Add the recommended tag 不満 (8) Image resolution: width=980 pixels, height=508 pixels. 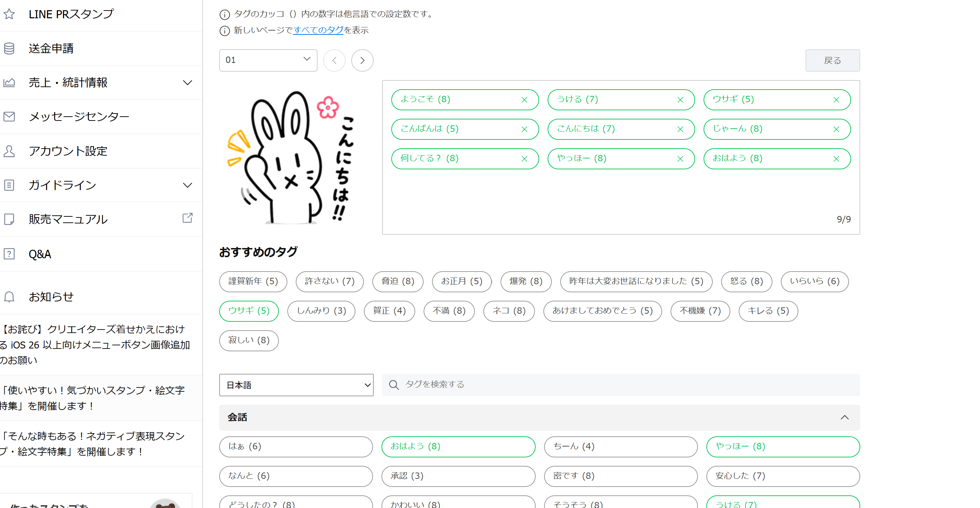point(449,311)
